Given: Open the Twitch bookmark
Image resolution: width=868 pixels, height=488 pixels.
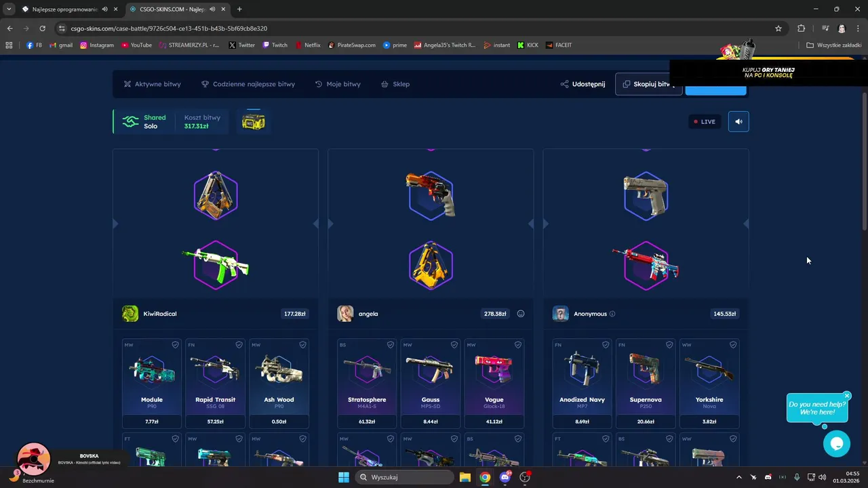Looking at the screenshot, I should pyautogui.click(x=275, y=45).
